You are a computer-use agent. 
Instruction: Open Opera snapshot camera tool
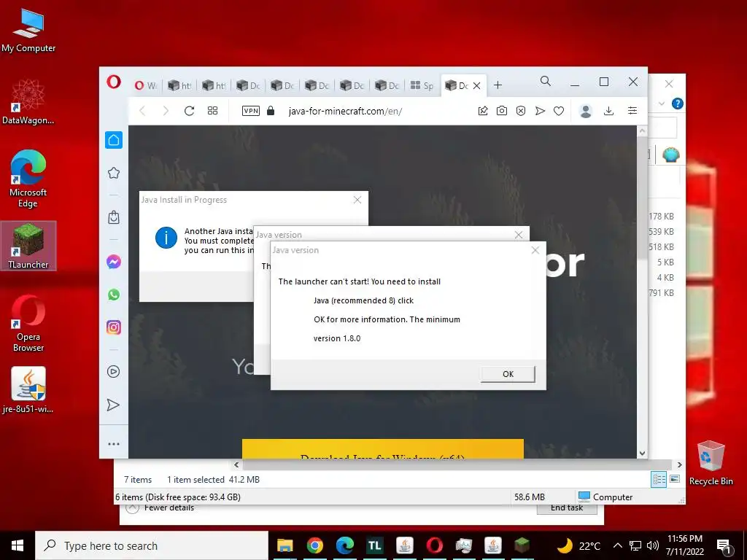(502, 111)
